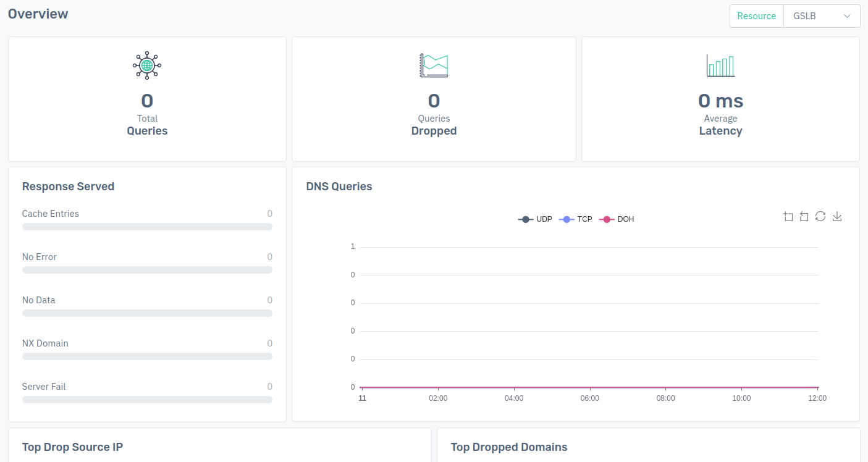Click the Top Dropped Domains heading
This screenshot has width=868, height=462.
[x=509, y=447]
